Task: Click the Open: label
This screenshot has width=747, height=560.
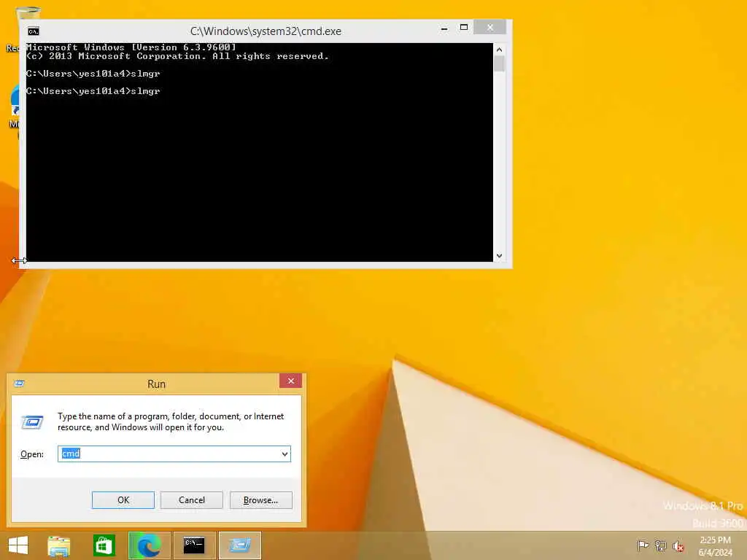Action: pyautogui.click(x=32, y=454)
